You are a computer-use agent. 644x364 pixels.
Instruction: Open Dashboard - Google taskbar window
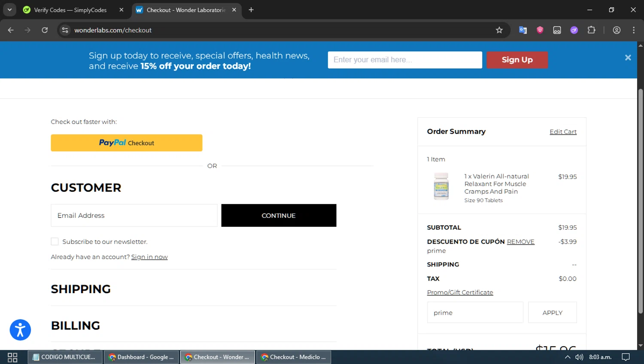click(x=141, y=357)
